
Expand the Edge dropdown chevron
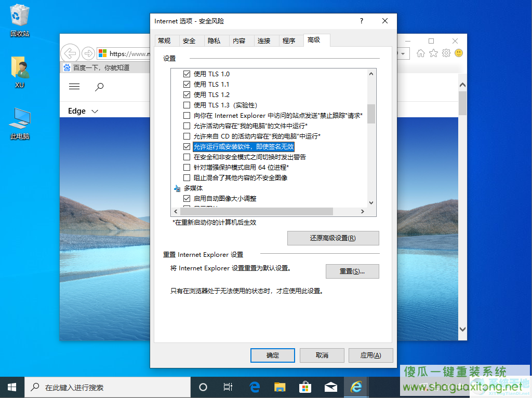point(95,111)
